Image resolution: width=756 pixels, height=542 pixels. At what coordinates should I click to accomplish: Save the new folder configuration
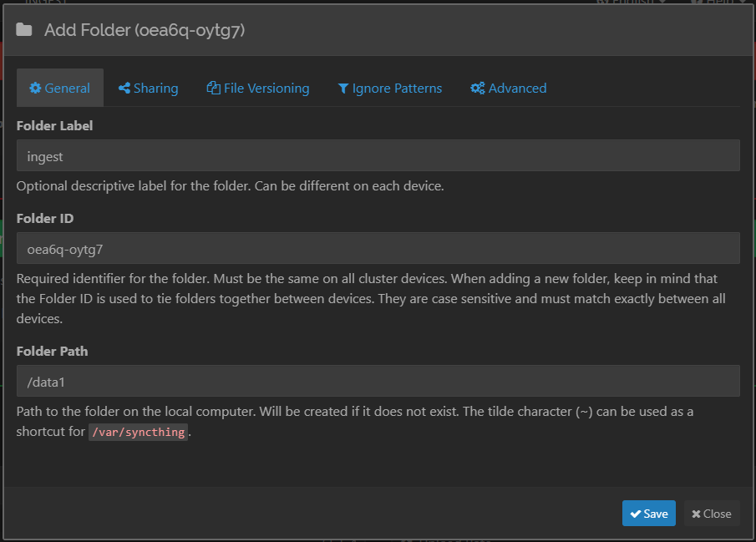coord(648,514)
